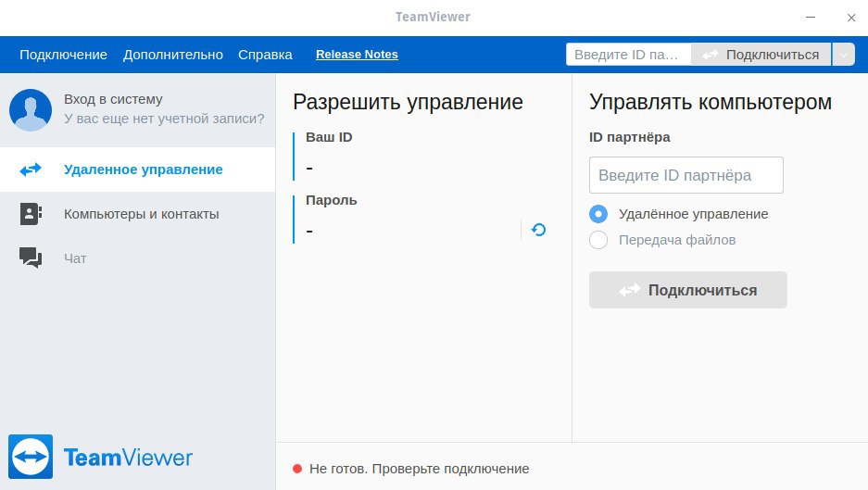Close the TeamViewer window
The width and height of the screenshot is (868, 490).
point(851,18)
